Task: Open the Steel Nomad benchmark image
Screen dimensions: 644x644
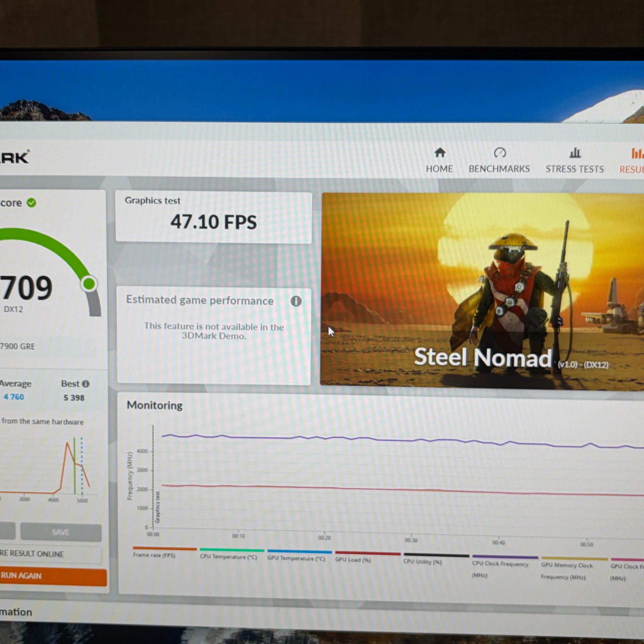Action: (482, 291)
